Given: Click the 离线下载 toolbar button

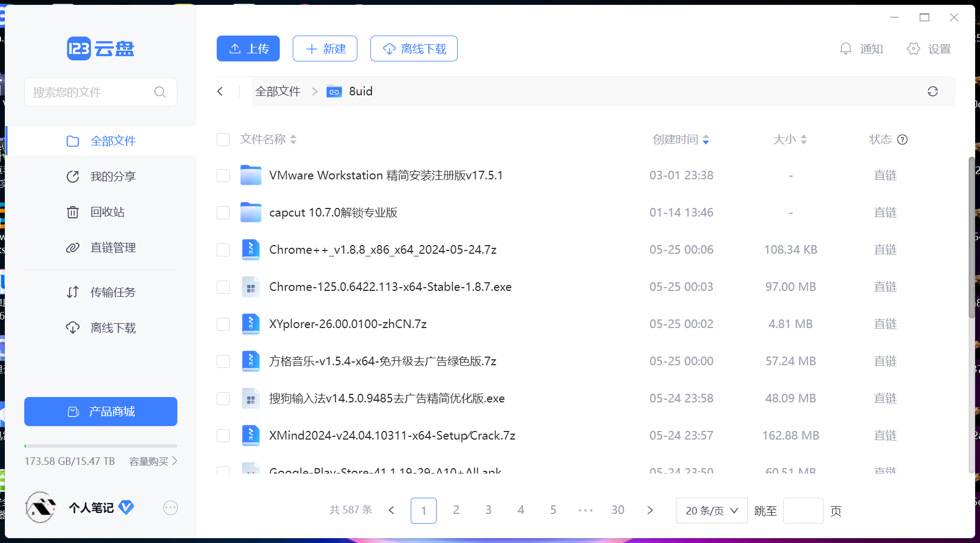Looking at the screenshot, I should tap(414, 48).
